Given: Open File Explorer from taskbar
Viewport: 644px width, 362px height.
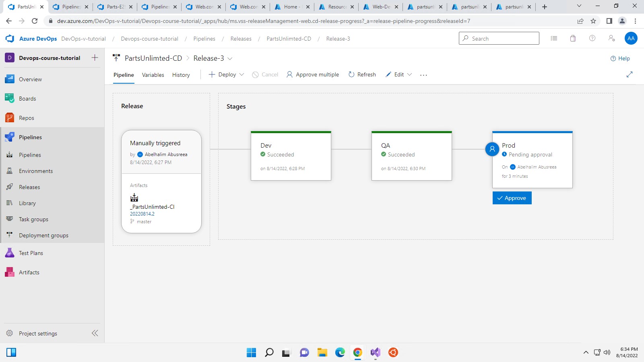Looking at the screenshot, I should [x=322, y=353].
